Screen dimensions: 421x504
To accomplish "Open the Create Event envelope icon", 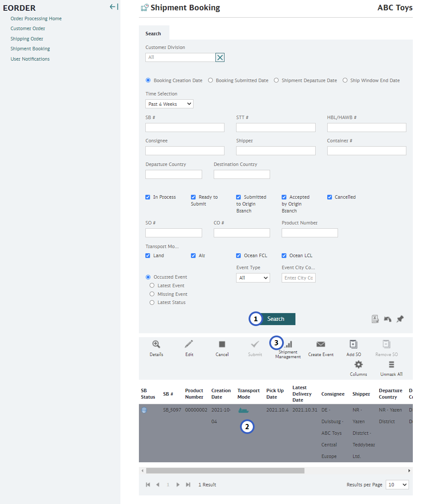I will click(x=321, y=344).
